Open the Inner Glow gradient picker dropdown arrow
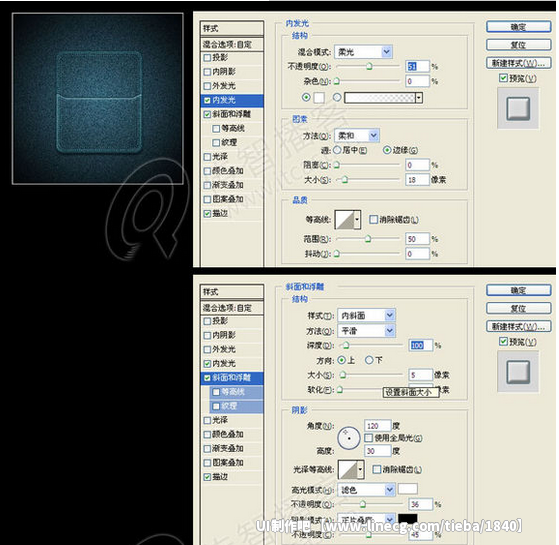The width and height of the screenshot is (559, 545). [419, 98]
